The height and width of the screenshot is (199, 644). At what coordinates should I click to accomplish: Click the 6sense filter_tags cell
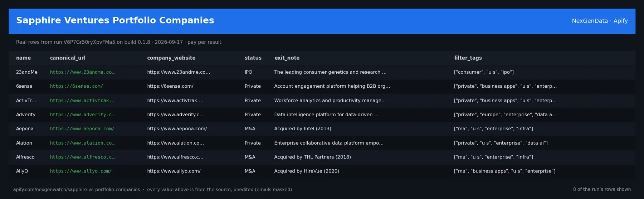pos(505,86)
